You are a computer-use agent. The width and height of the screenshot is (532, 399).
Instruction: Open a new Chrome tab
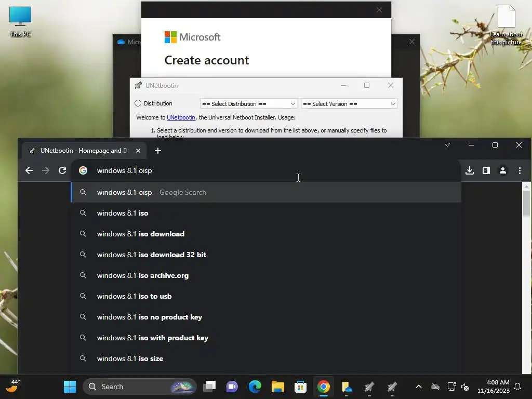coord(158,151)
